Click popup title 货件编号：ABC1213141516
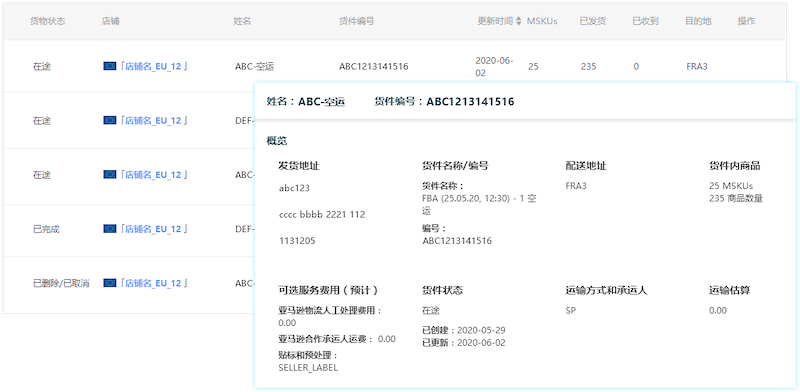The height and width of the screenshot is (392, 800). tap(444, 102)
